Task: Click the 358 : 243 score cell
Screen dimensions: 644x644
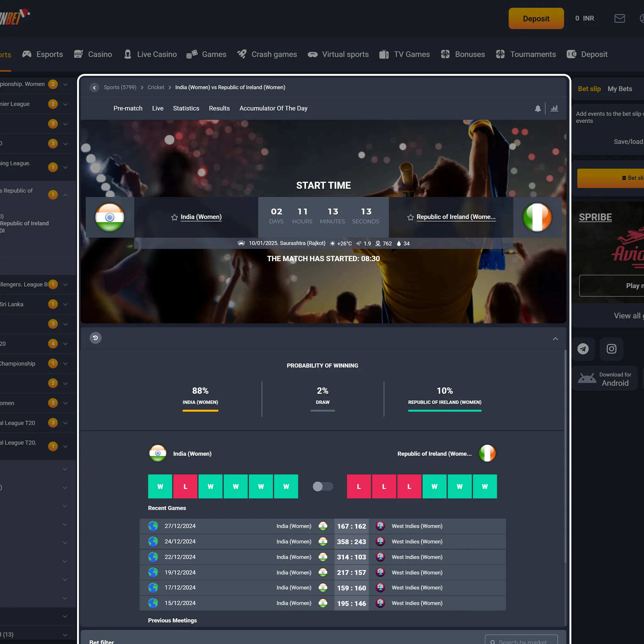Action: click(351, 542)
